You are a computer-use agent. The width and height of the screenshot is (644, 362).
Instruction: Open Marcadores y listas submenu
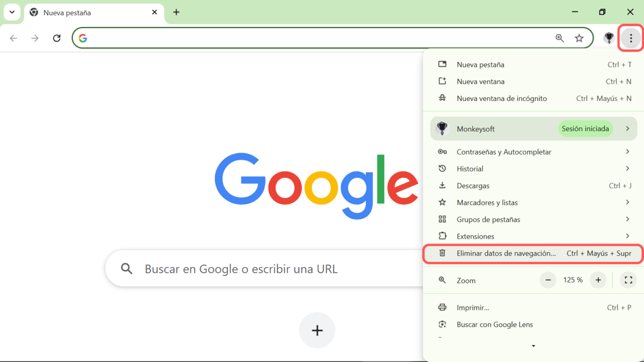pos(534,202)
